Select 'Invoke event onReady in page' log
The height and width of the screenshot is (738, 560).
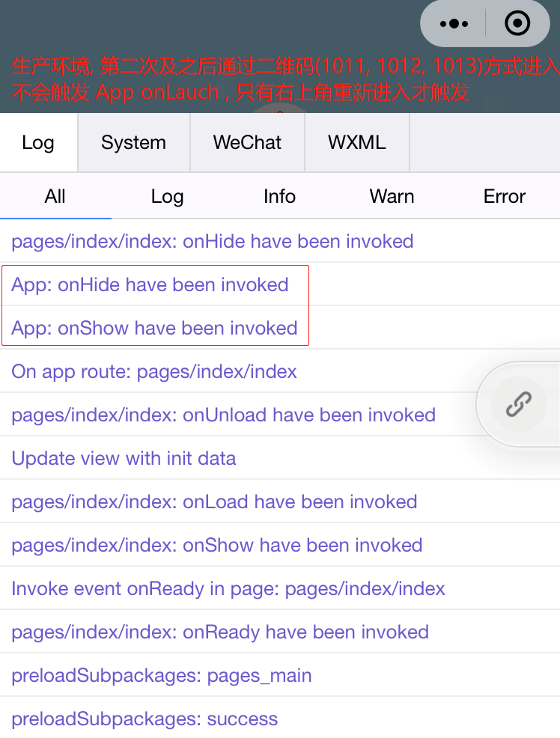tap(280, 588)
